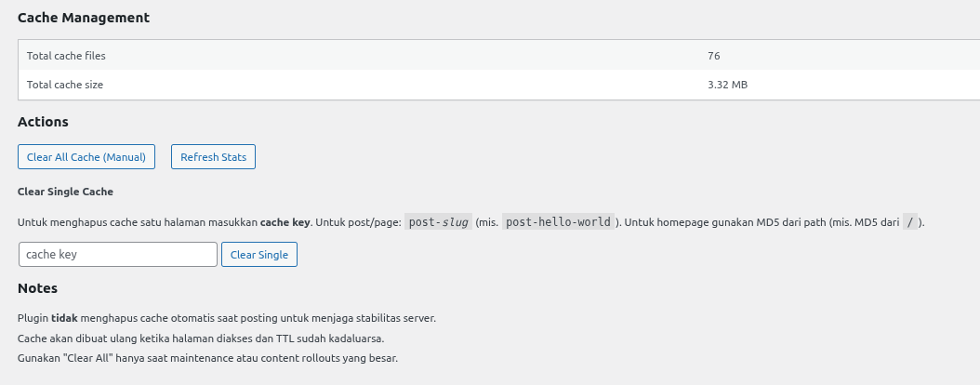Click the bold "cache key" text in description
The image size is (980, 385).
point(283,222)
